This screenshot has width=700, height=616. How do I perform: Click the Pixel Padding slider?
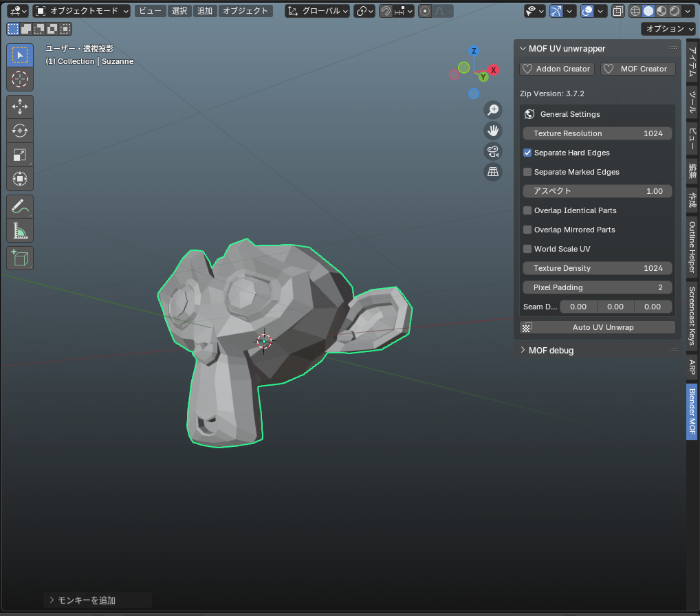coord(598,287)
